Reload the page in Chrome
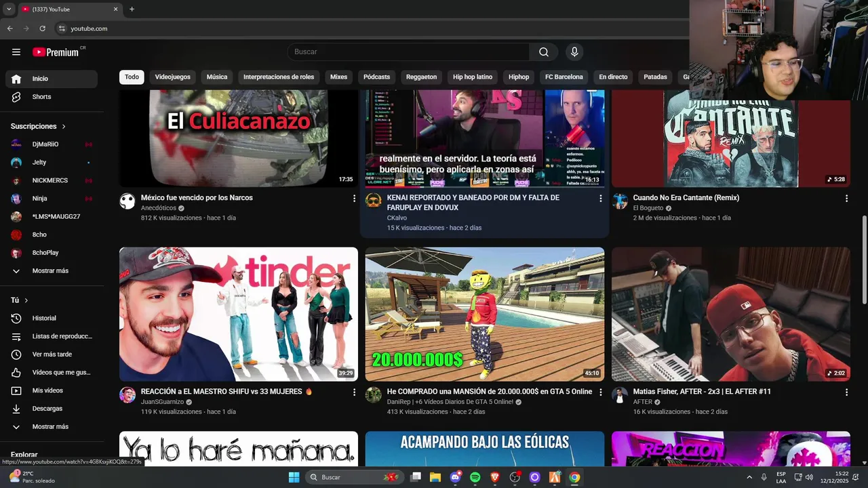Image resolution: width=868 pixels, height=488 pixels. (x=42, y=28)
